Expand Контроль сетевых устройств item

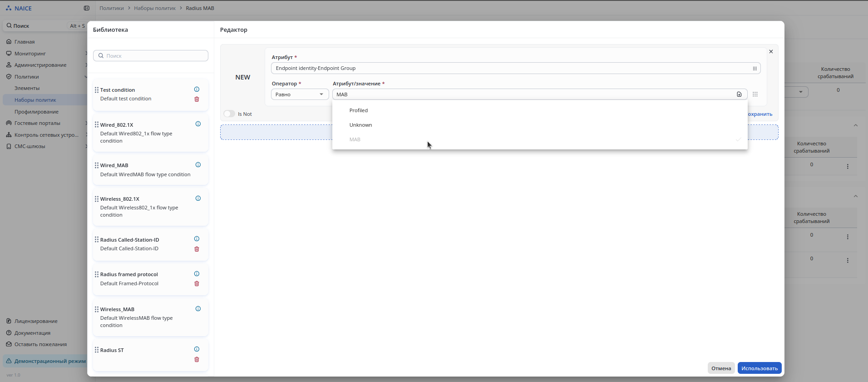46,135
